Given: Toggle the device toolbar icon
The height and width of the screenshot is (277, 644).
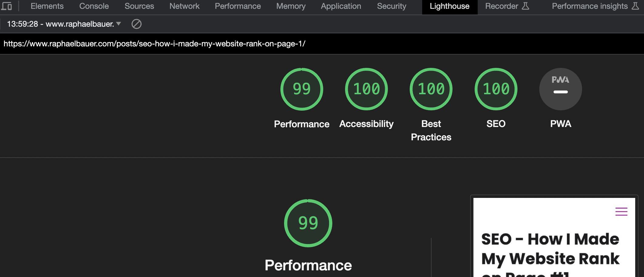Looking at the screenshot, I should coord(7,6).
